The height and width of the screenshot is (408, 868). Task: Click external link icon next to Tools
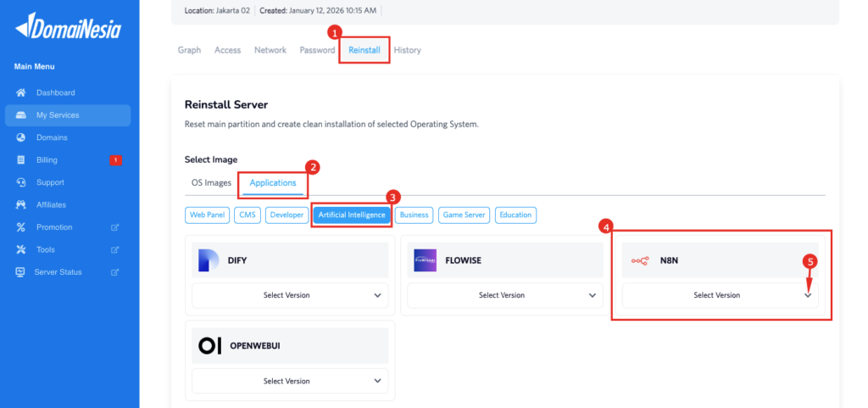[x=115, y=249]
